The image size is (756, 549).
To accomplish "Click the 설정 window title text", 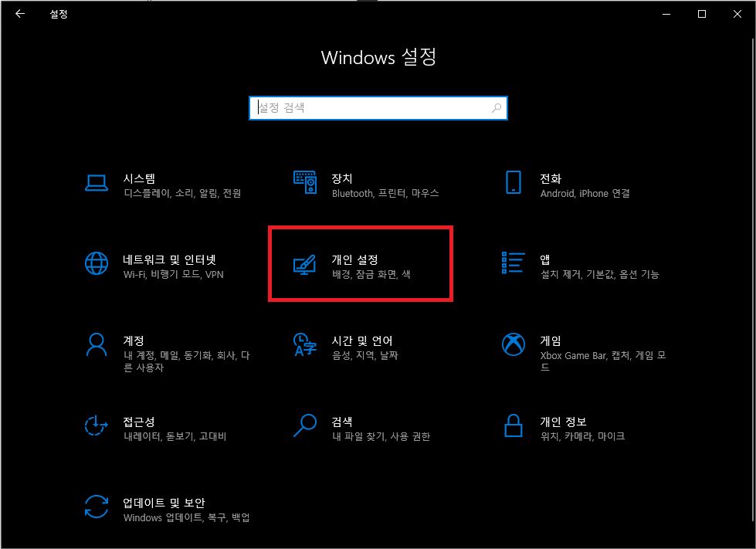I will click(x=59, y=14).
